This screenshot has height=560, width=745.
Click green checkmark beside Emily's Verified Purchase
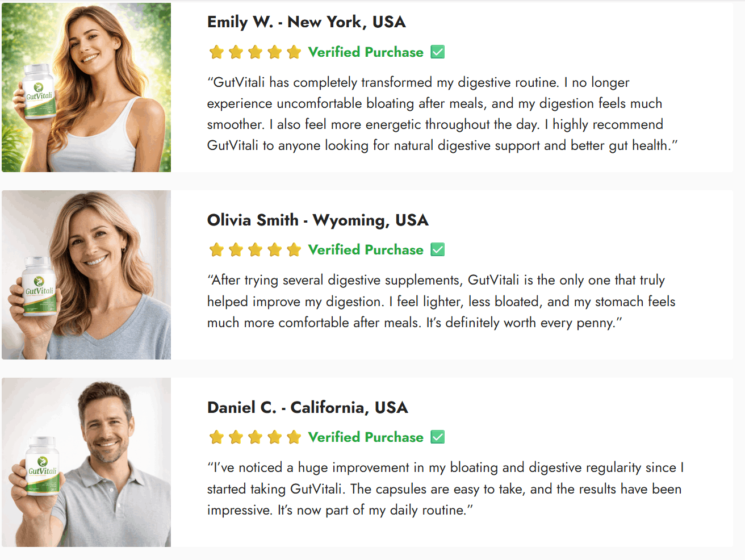pyautogui.click(x=438, y=52)
